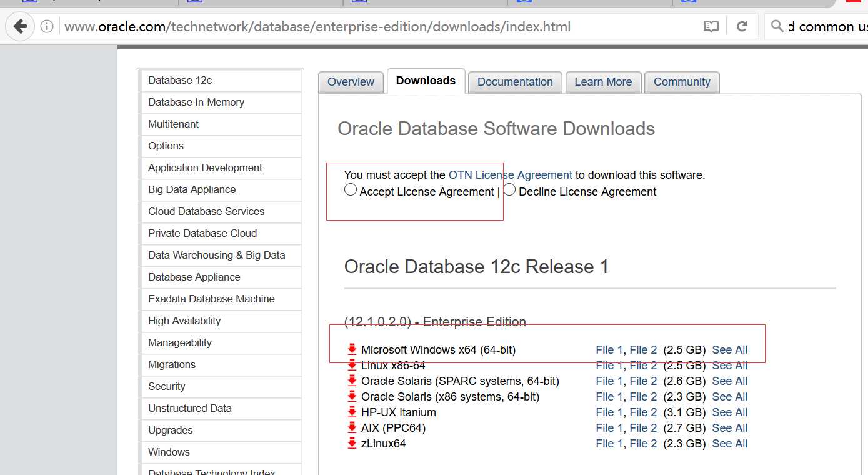Click download arrow beside Linux x86-64
The height and width of the screenshot is (475, 868).
pyautogui.click(x=352, y=366)
